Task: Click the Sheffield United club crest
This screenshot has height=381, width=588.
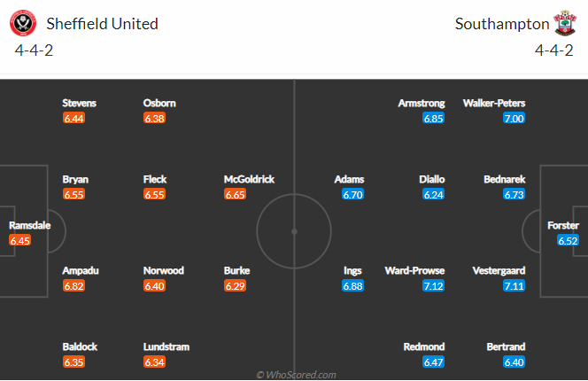Action: 24,24
